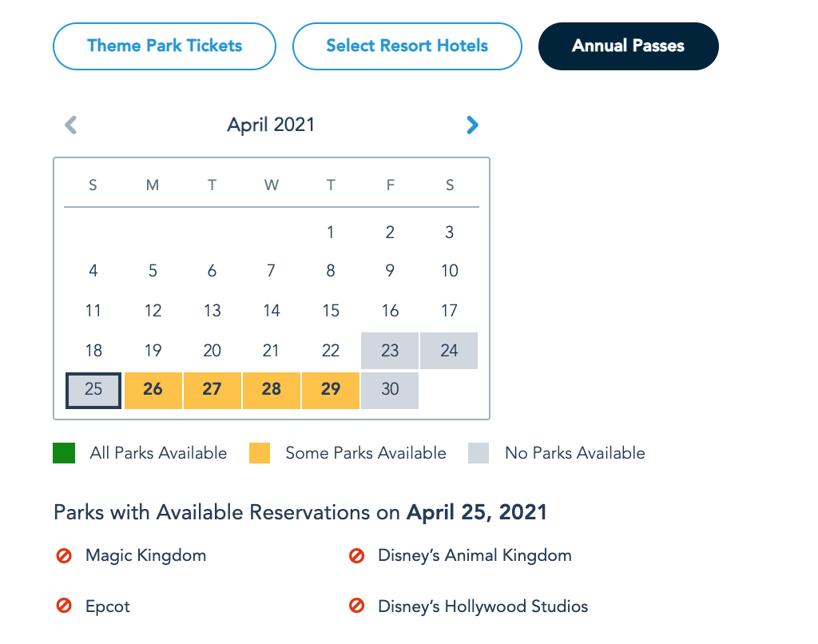Click the Animal Kingdom unavailable icon
The image size is (818, 644).
pos(357,555)
